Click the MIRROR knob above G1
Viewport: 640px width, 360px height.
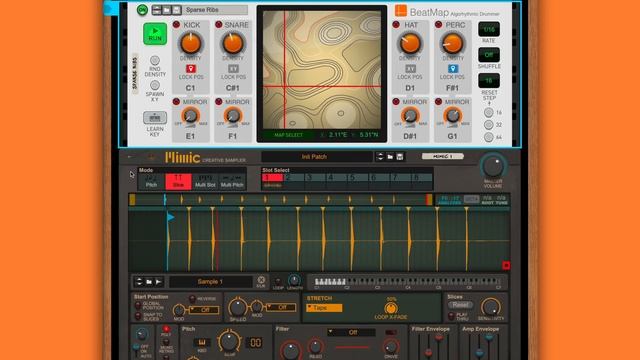452,116
